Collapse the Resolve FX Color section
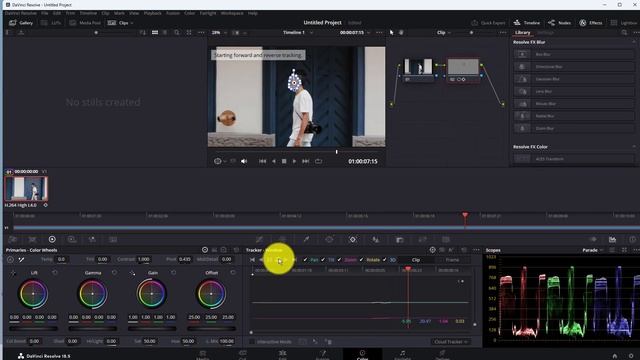Screen dimensions: 640x360 click(634, 147)
